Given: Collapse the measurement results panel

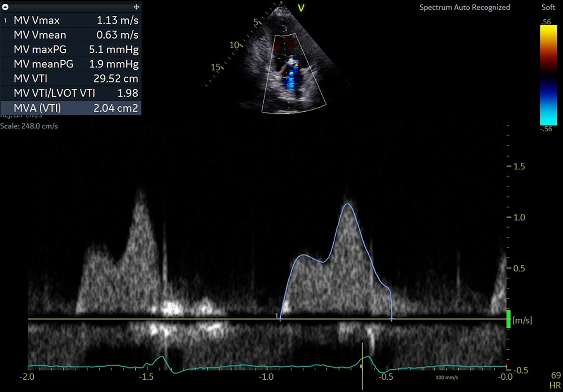Looking at the screenshot, I should pyautogui.click(x=5, y=7).
